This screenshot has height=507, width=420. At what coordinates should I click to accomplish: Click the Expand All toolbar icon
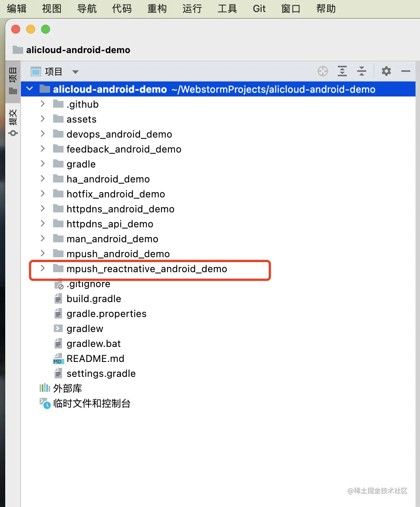(x=342, y=71)
